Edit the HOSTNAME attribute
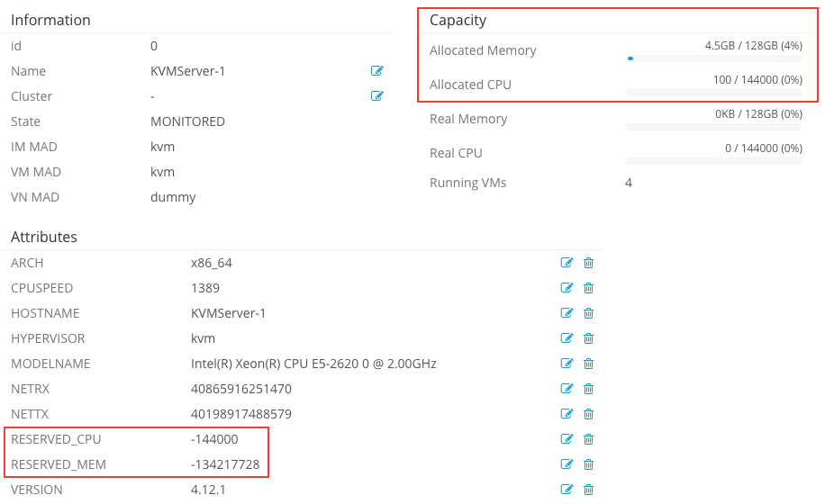This screenshot has height=504, width=834. click(567, 313)
